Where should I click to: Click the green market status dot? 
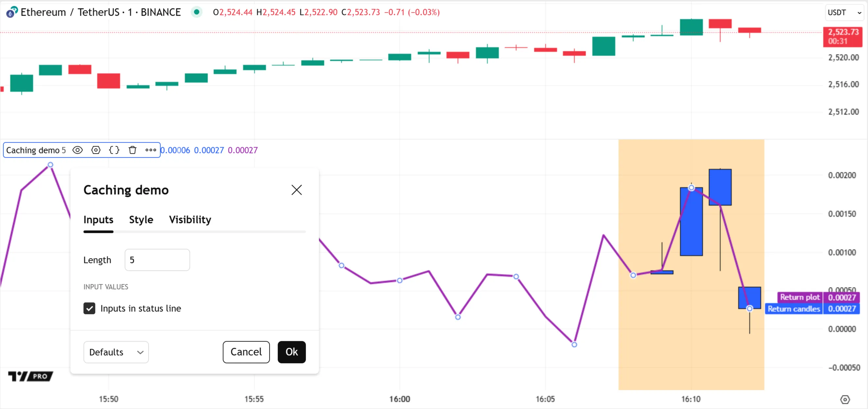197,12
